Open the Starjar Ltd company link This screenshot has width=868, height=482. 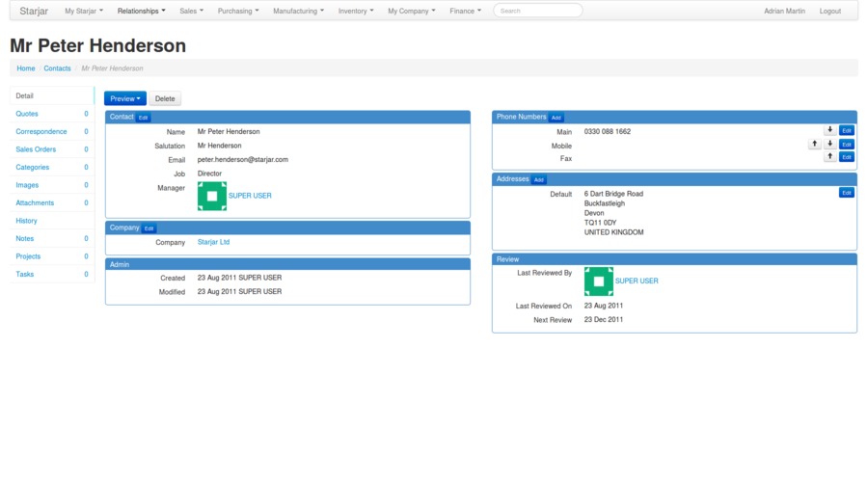(213, 242)
